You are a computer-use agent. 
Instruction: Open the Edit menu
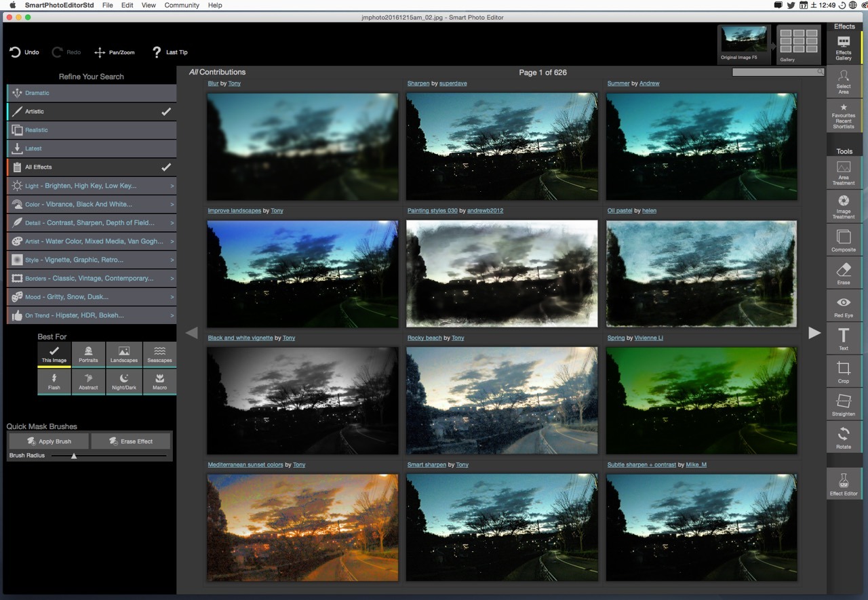click(127, 5)
